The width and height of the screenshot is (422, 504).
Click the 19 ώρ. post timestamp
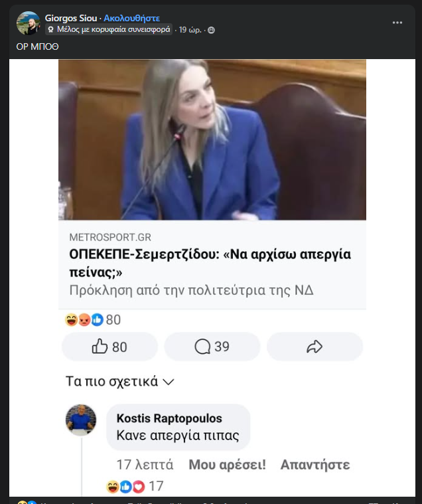point(192,30)
